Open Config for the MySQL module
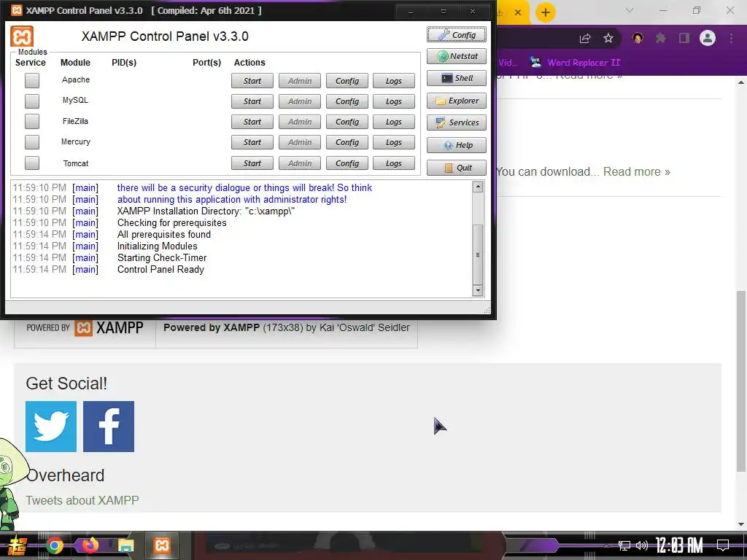This screenshot has height=560, width=747. [347, 101]
